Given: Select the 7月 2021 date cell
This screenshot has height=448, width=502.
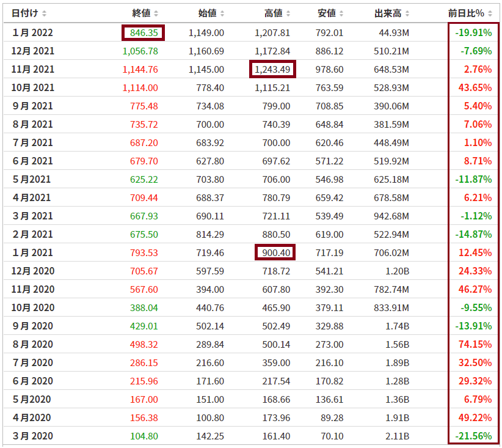Looking at the screenshot, I should pyautogui.click(x=32, y=142).
